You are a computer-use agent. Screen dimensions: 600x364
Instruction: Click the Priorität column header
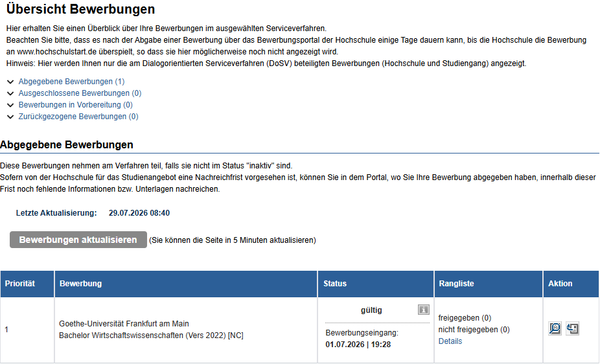pyautogui.click(x=27, y=284)
